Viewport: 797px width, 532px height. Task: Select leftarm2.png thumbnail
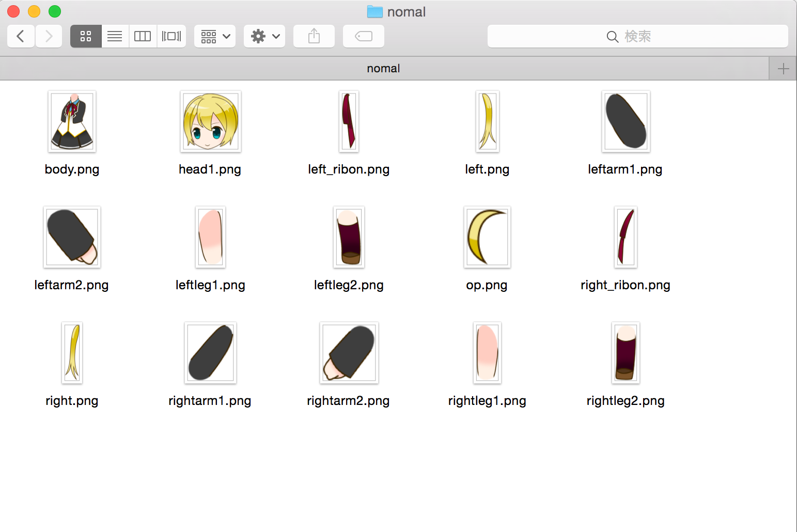(72, 237)
